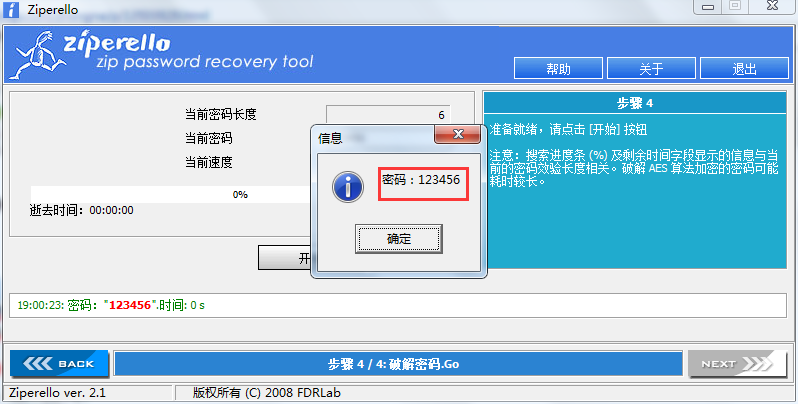Click the Ziperello ver. 2.1 status text

(x=58, y=393)
